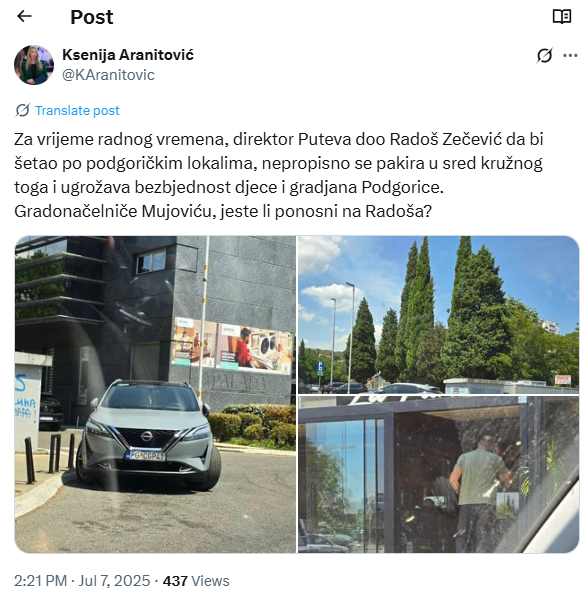Translate post link
Viewport: 586px width, 593px height.
(77, 110)
